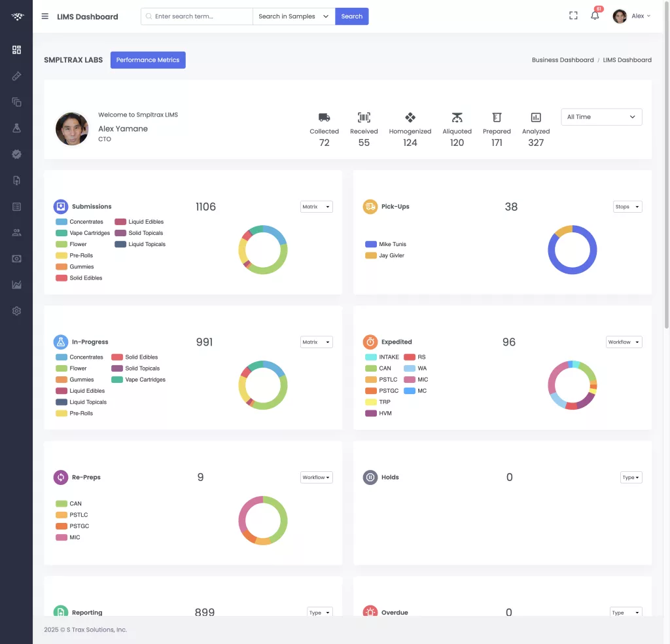This screenshot has height=644, width=670.
Task: Open the verified badge icon in sidebar
Action: point(16,154)
